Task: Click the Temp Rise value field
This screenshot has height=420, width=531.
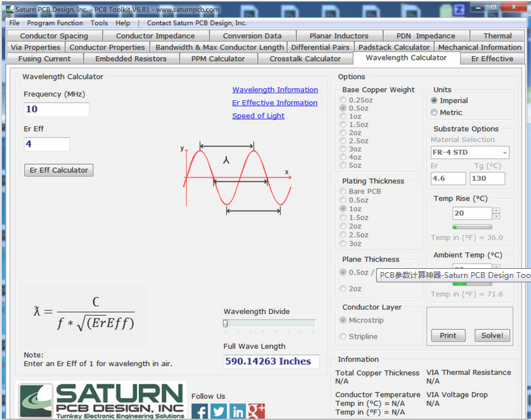Action: 472,214
